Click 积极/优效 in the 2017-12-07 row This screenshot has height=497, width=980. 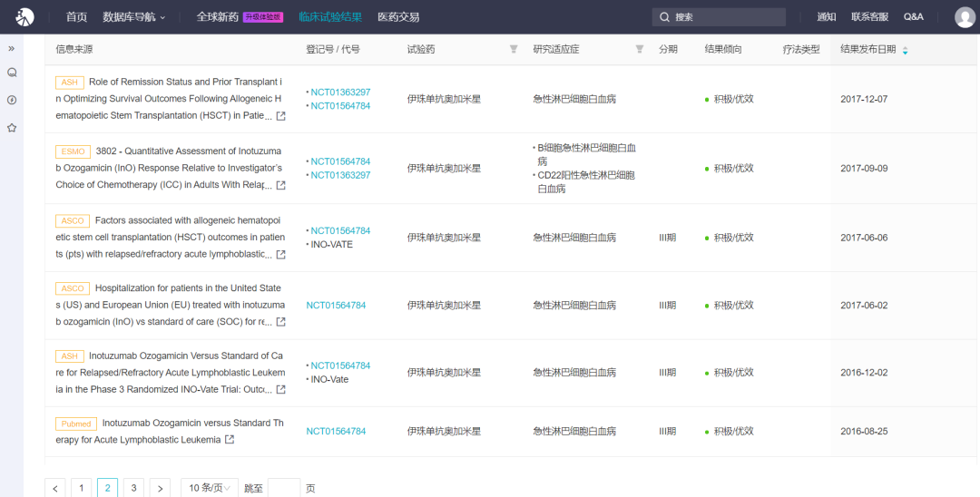(x=733, y=99)
